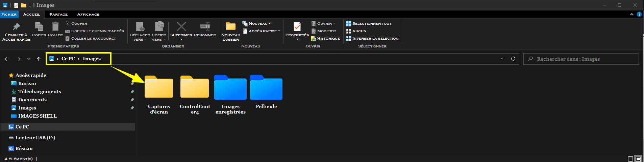
Task: Select the Images enregistrées folder
Action: click(230, 95)
